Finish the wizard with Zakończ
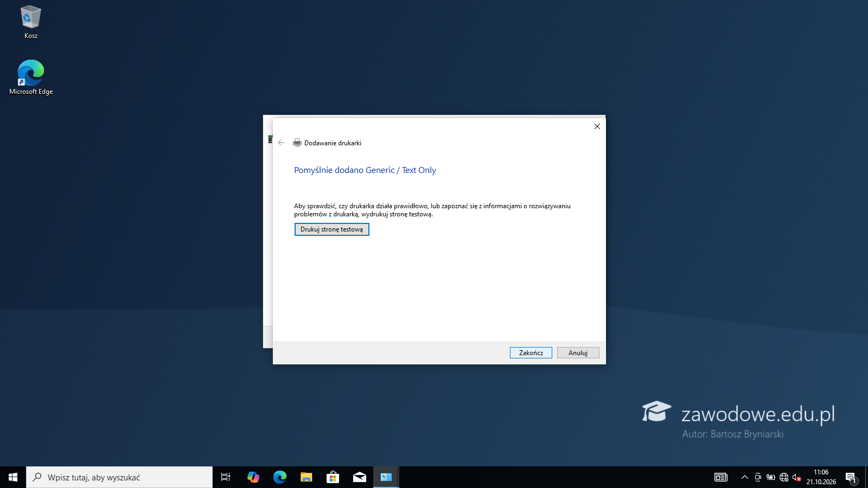868x488 pixels. click(x=531, y=353)
